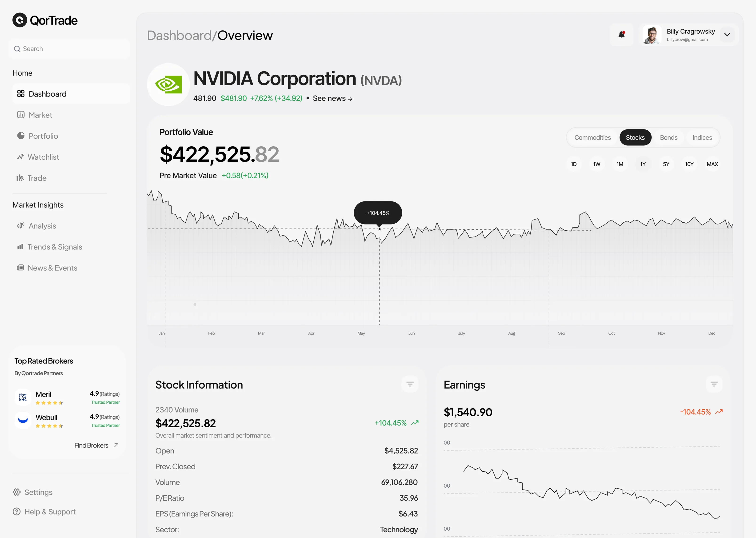Viewport: 756px width, 538px height.
Task: Open the Stock Information filter icon
Action: pyautogui.click(x=410, y=384)
